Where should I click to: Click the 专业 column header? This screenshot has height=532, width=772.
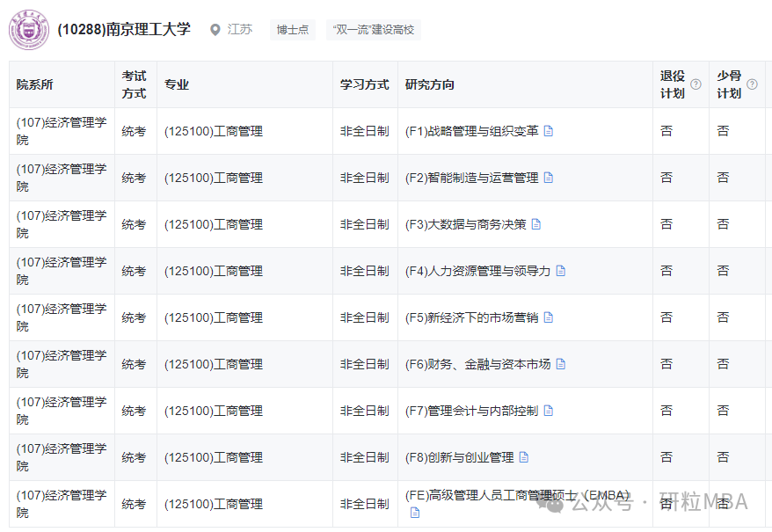point(177,84)
